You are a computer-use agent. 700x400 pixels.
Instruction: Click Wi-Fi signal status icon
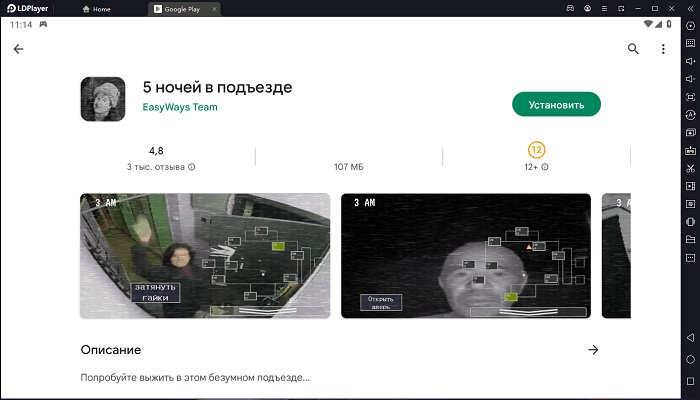point(648,24)
